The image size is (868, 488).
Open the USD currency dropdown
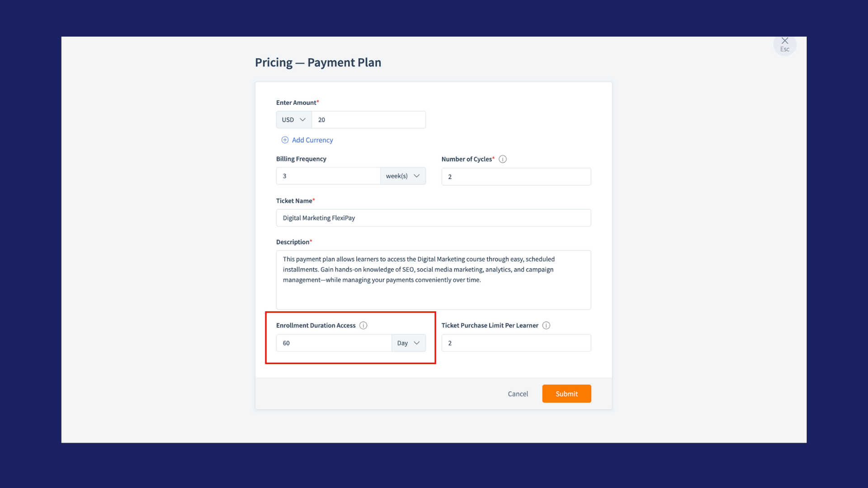[294, 120]
